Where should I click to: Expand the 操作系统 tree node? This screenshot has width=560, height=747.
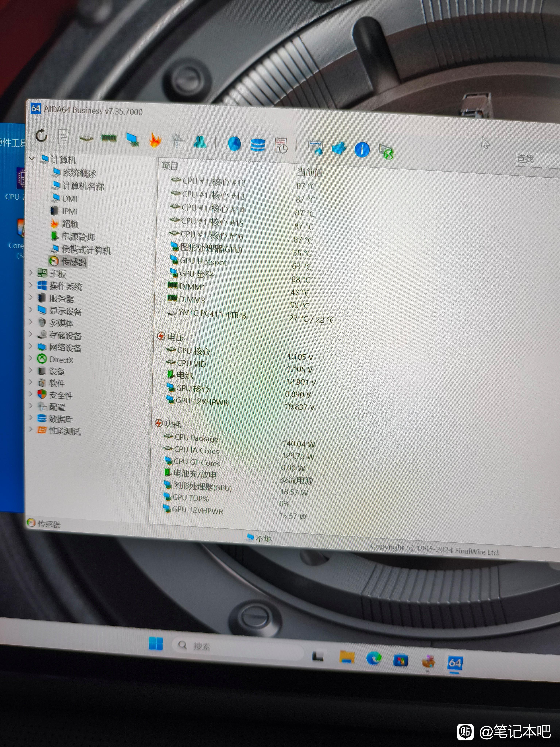pos(31,285)
